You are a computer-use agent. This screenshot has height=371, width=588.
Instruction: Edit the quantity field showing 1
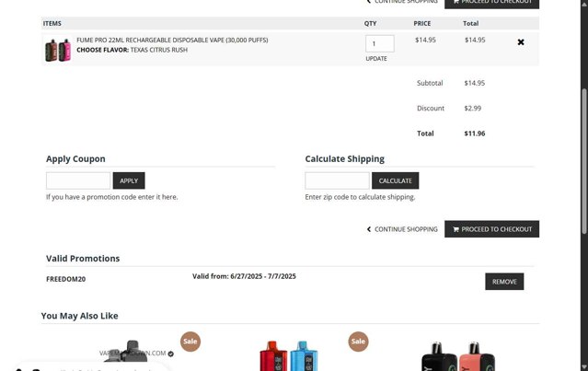click(379, 43)
